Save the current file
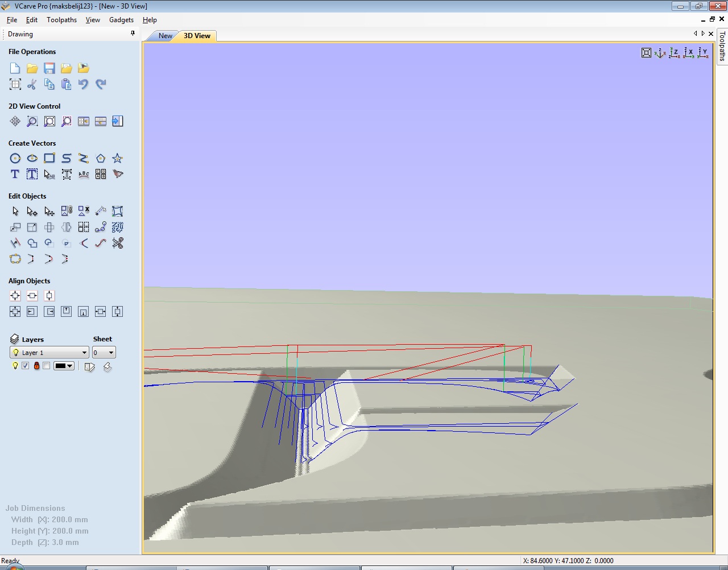 [49, 68]
